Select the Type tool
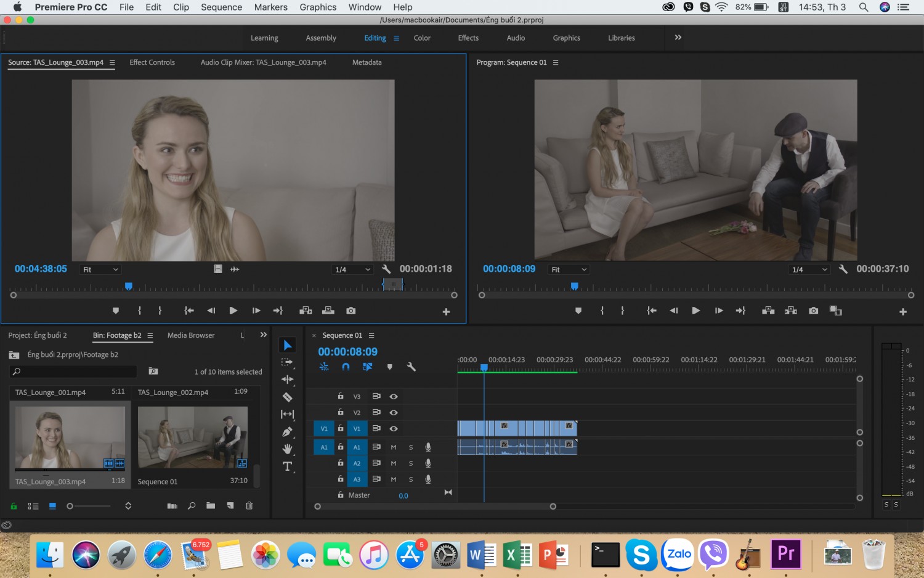This screenshot has width=924, height=578. coord(287,466)
